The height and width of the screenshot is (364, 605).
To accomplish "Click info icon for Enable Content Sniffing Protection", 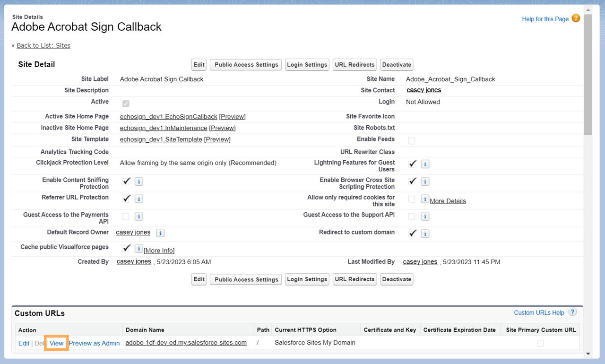I will 138,182.
